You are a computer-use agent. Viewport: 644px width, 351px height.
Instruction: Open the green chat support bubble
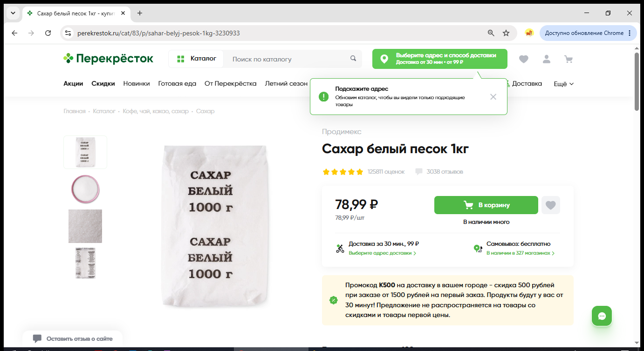(x=602, y=316)
